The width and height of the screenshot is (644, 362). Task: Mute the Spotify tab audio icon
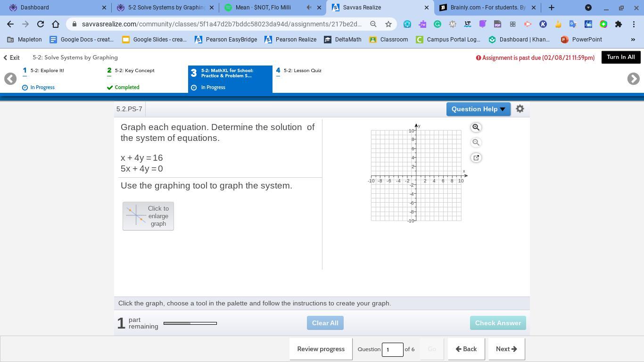tap(309, 8)
